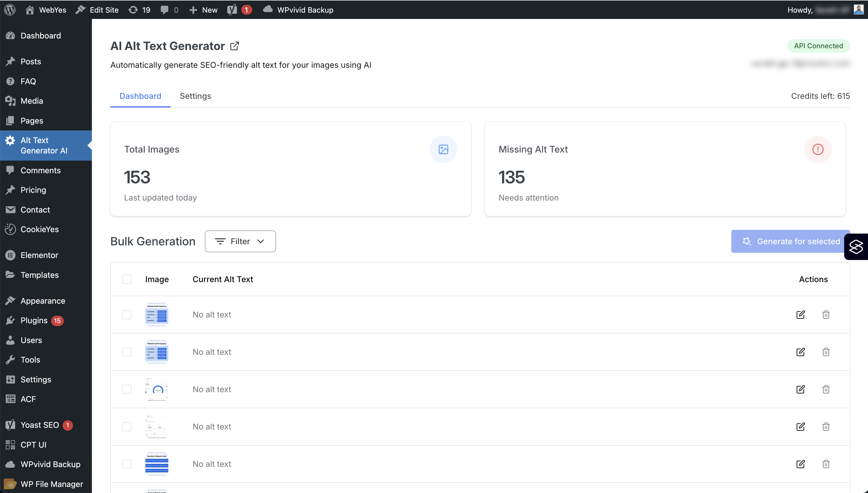Open ACF in the sidebar
This screenshot has width=868, height=493.
coord(46,399)
